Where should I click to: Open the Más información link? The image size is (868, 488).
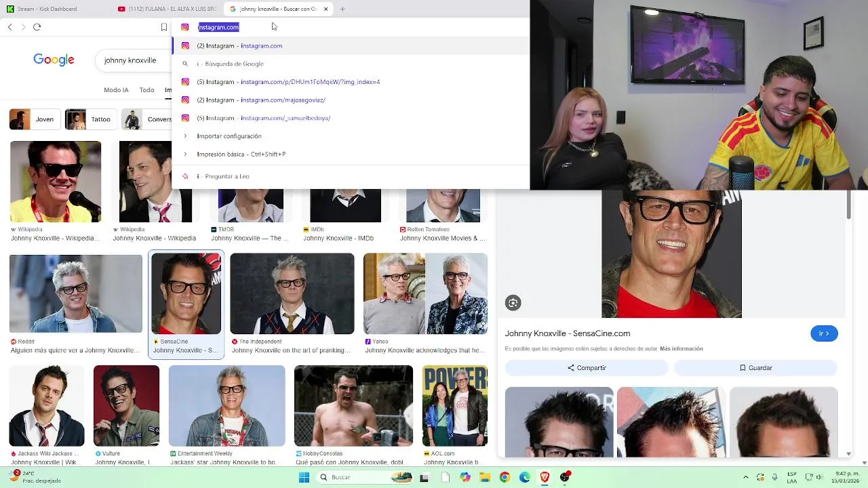click(x=681, y=348)
